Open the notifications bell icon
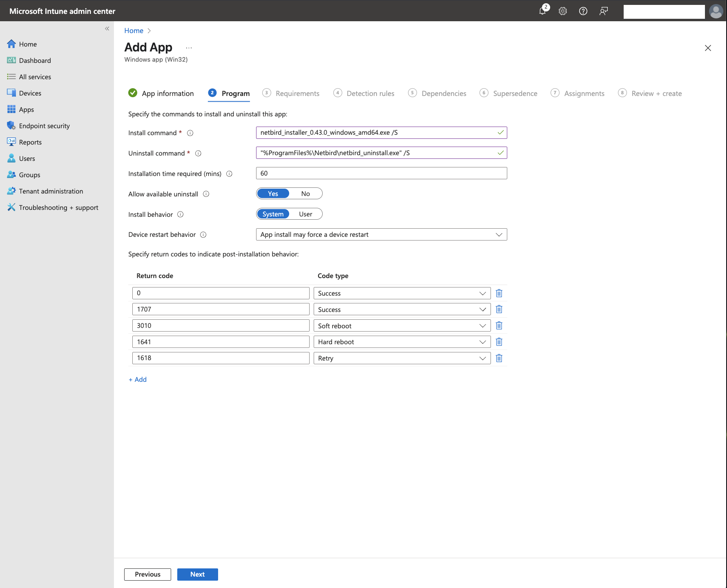The width and height of the screenshot is (727, 588). click(543, 11)
